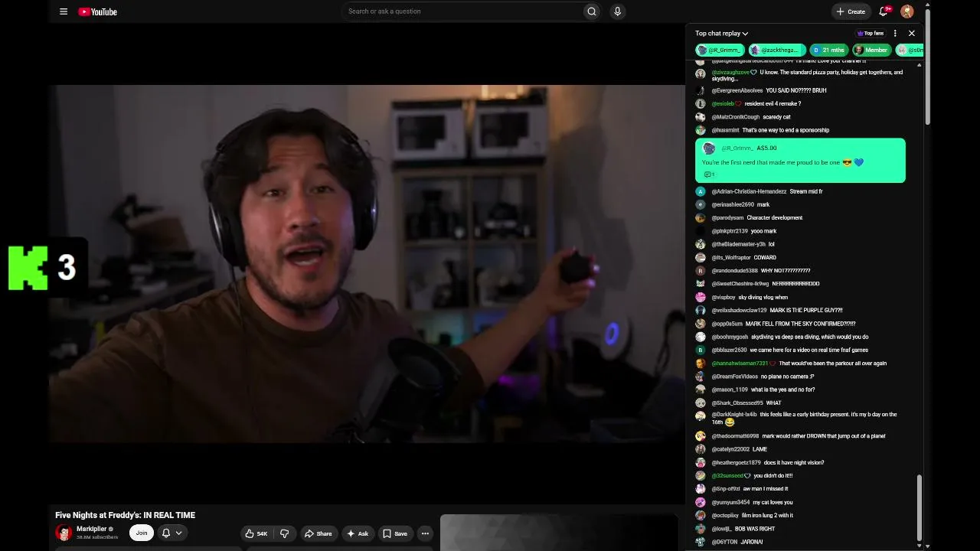This screenshot has height=551, width=980.
Task: Click the search magnifier button
Action: coord(592,11)
